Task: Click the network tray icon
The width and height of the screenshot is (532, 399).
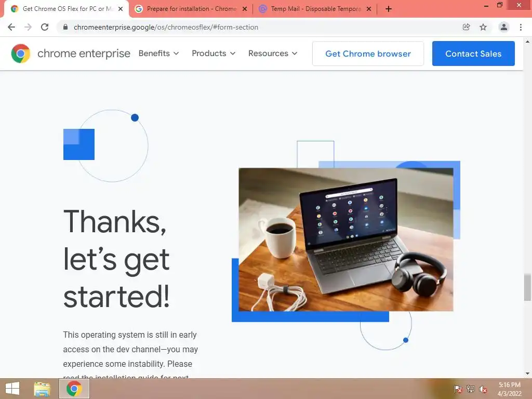Action: tap(471, 389)
